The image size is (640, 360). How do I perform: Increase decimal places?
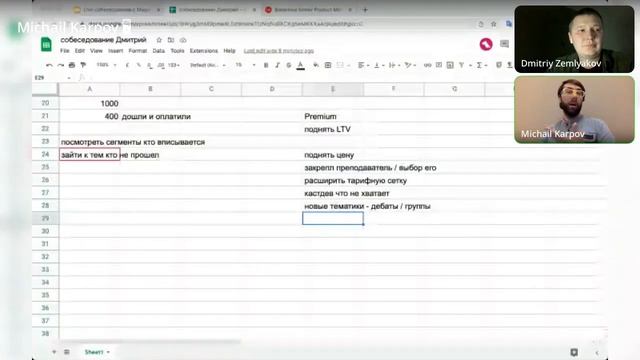[x=161, y=65]
